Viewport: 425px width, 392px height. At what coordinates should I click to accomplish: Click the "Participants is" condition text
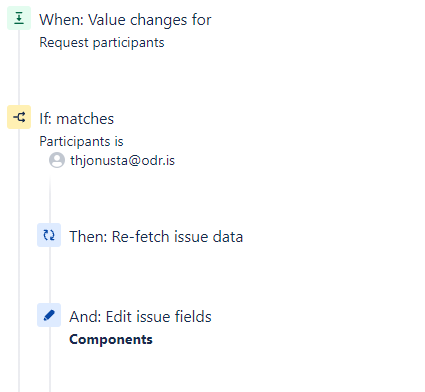point(81,141)
